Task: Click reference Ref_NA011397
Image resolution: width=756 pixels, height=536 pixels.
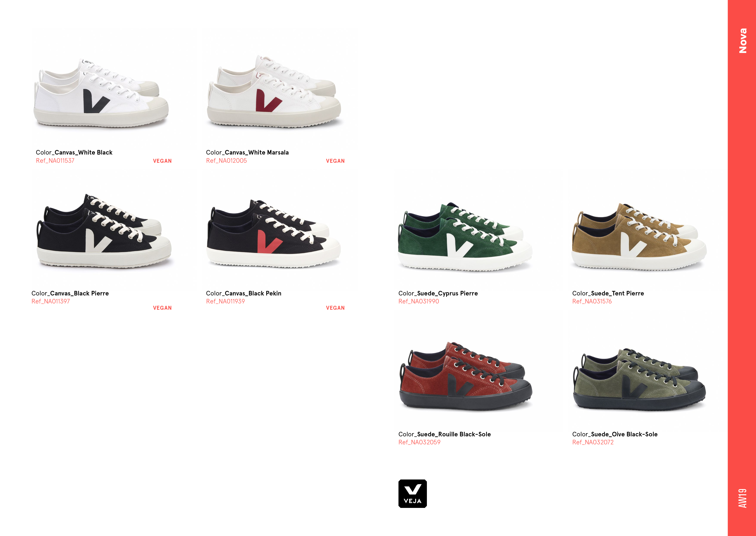Action: click(51, 301)
